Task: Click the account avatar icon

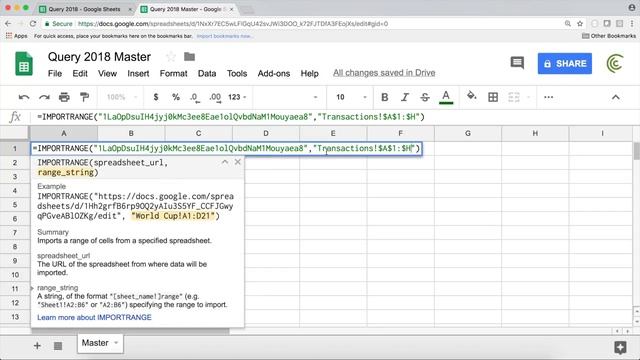Action: point(615,64)
